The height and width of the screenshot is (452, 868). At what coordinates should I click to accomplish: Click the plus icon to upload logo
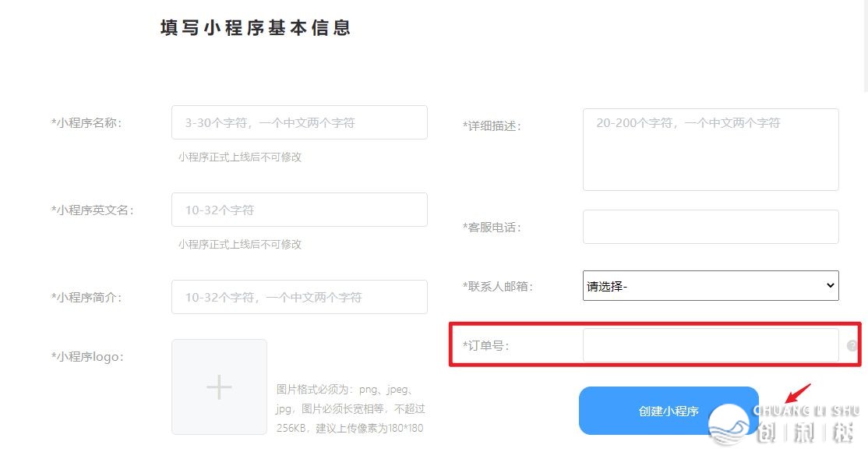219,387
